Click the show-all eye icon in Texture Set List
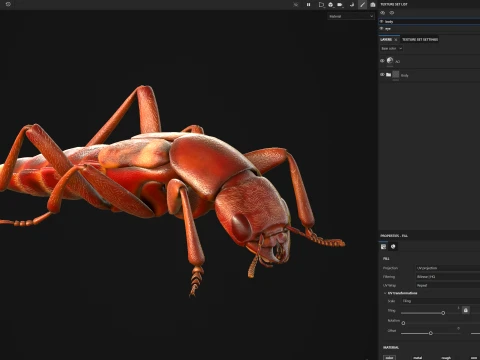This screenshot has width=480, height=360. tap(383, 13)
